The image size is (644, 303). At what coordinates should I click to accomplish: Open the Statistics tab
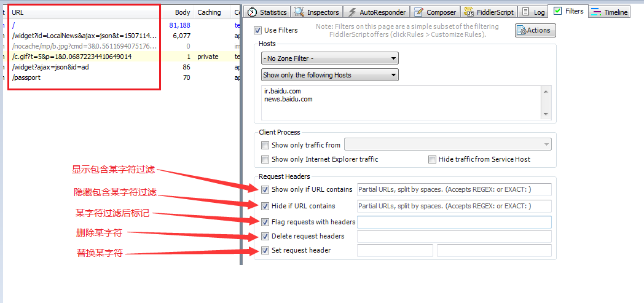click(267, 12)
